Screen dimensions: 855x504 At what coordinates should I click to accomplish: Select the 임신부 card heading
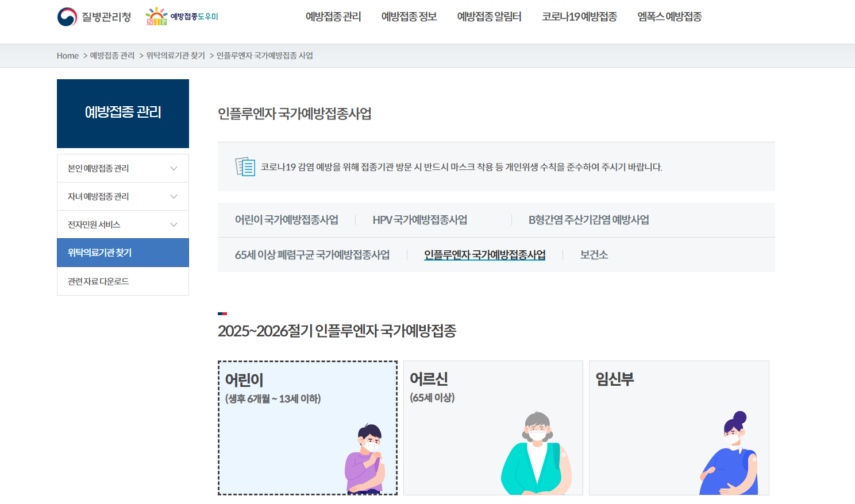point(614,379)
